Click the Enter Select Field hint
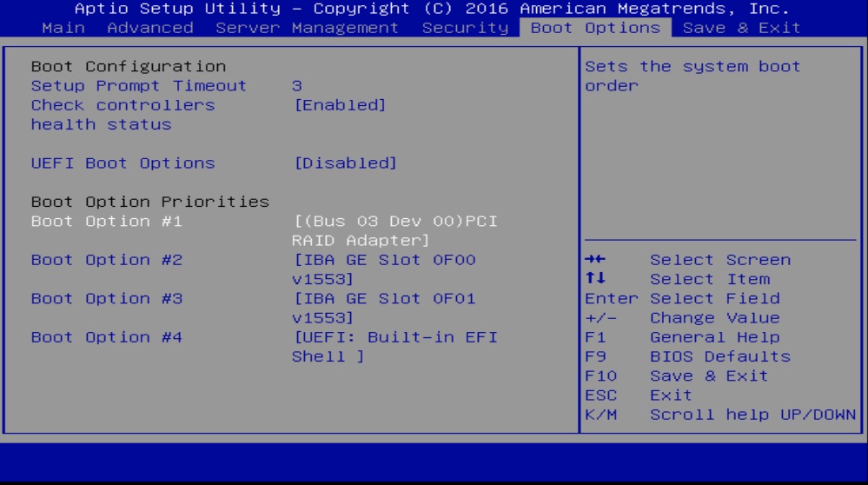Screen dimensions: 868x485 point(683,299)
